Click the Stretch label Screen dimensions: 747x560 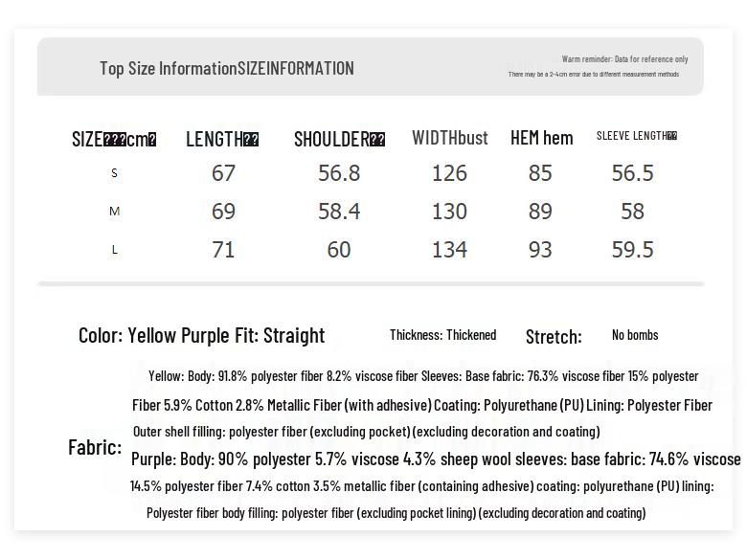click(x=554, y=337)
